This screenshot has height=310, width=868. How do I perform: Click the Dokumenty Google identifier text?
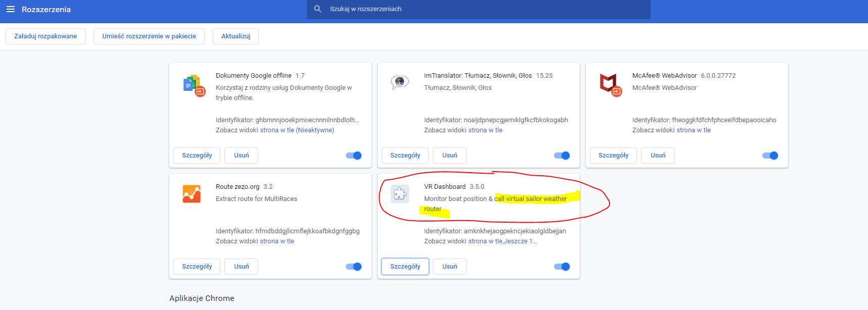point(288,120)
